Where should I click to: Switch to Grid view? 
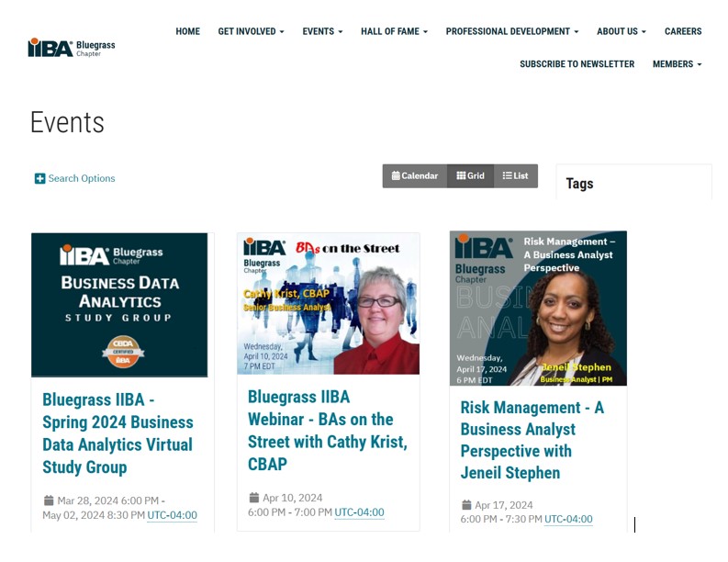(x=470, y=175)
